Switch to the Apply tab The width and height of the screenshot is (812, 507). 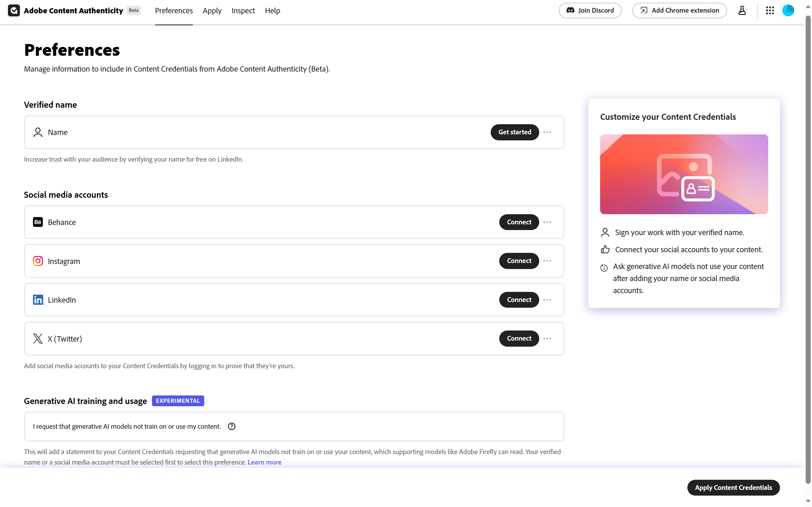pos(212,11)
